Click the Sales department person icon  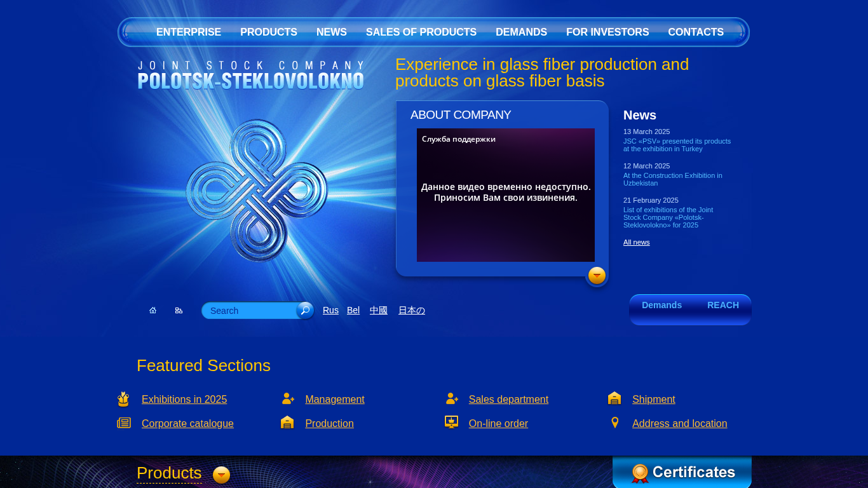pos(452,398)
